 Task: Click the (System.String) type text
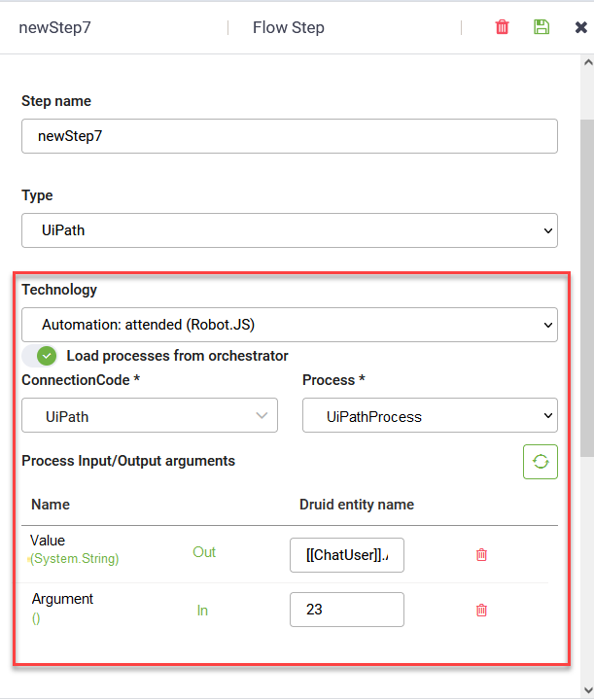click(74, 558)
